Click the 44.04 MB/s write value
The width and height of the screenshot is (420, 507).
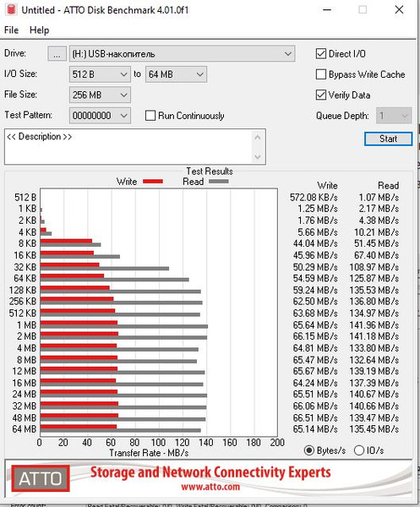(x=315, y=243)
